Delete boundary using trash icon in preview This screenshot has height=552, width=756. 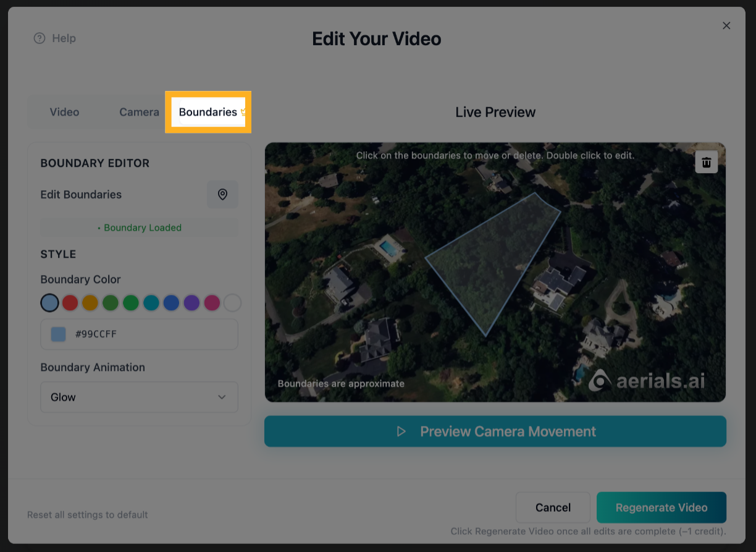(x=707, y=162)
